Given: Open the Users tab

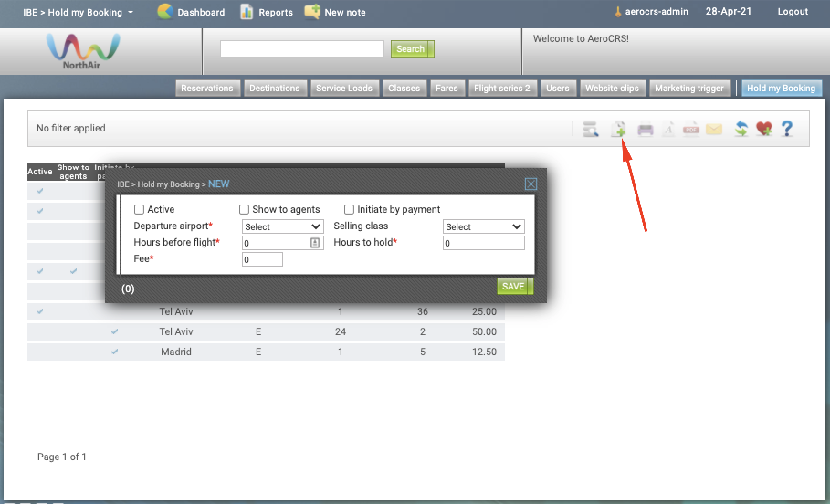Looking at the screenshot, I should click(x=557, y=89).
